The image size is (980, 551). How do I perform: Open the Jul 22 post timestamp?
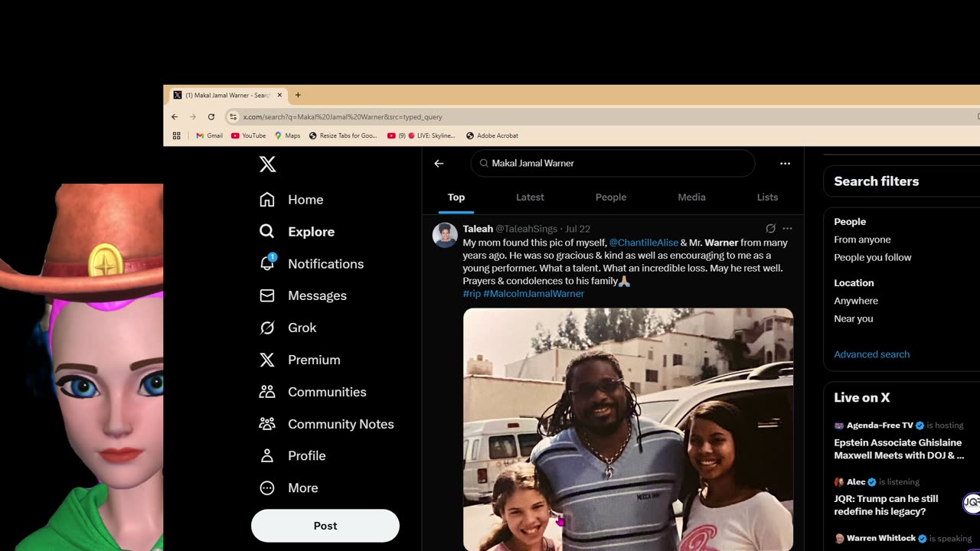pyautogui.click(x=577, y=229)
